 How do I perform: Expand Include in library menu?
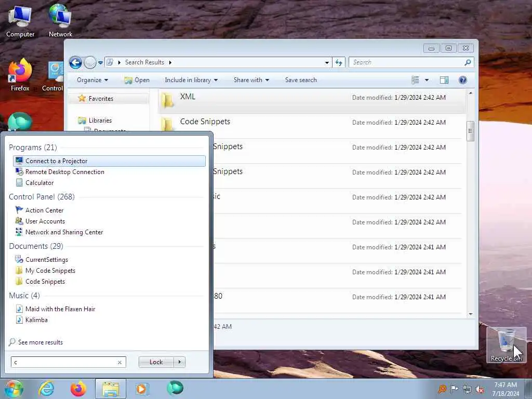pos(191,80)
